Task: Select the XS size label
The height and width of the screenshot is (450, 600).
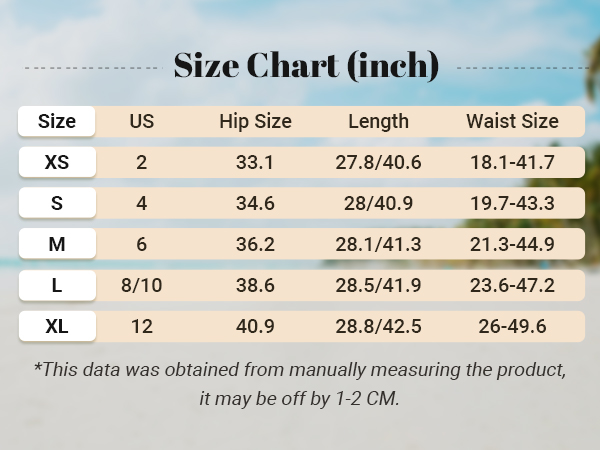Action: [x=57, y=162]
